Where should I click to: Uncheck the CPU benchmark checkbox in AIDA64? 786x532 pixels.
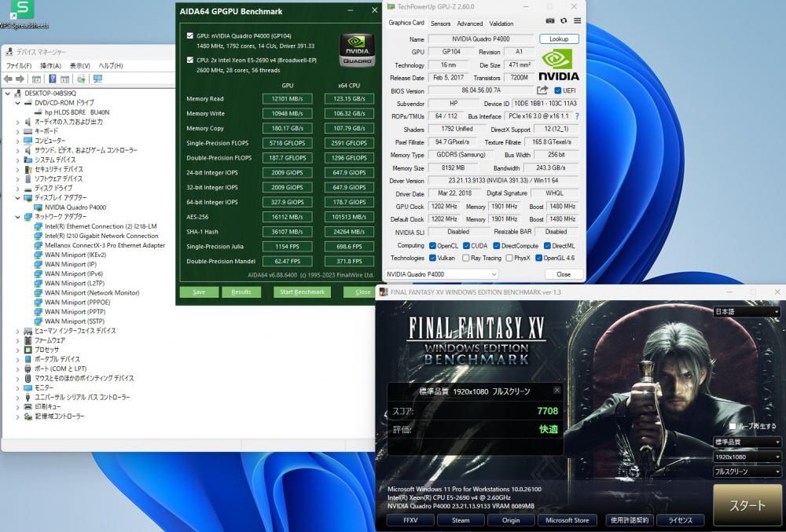point(190,60)
